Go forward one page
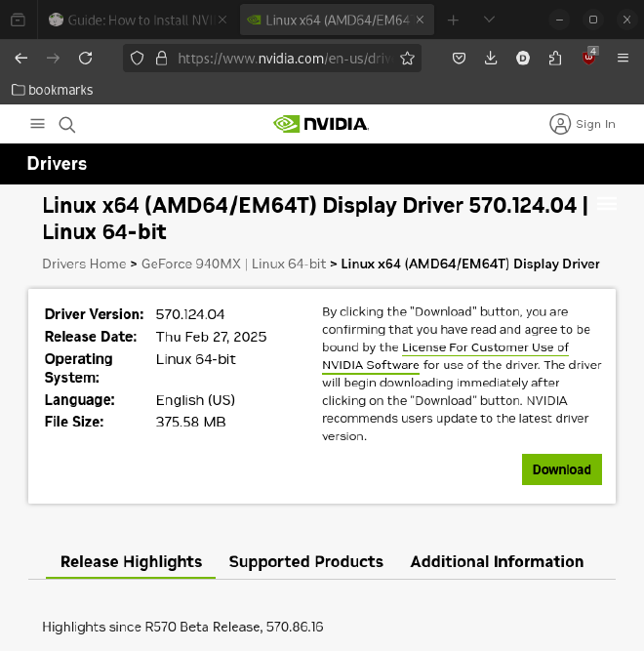Screen dimensions: 644x651 point(53,59)
